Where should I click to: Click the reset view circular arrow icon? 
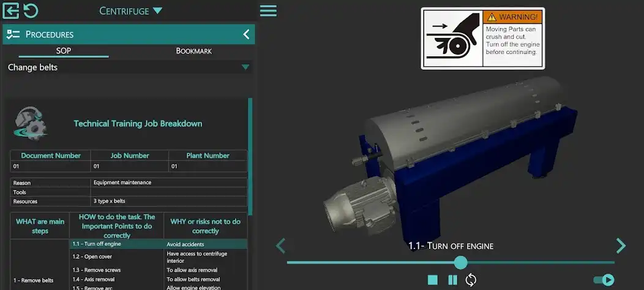click(x=31, y=10)
